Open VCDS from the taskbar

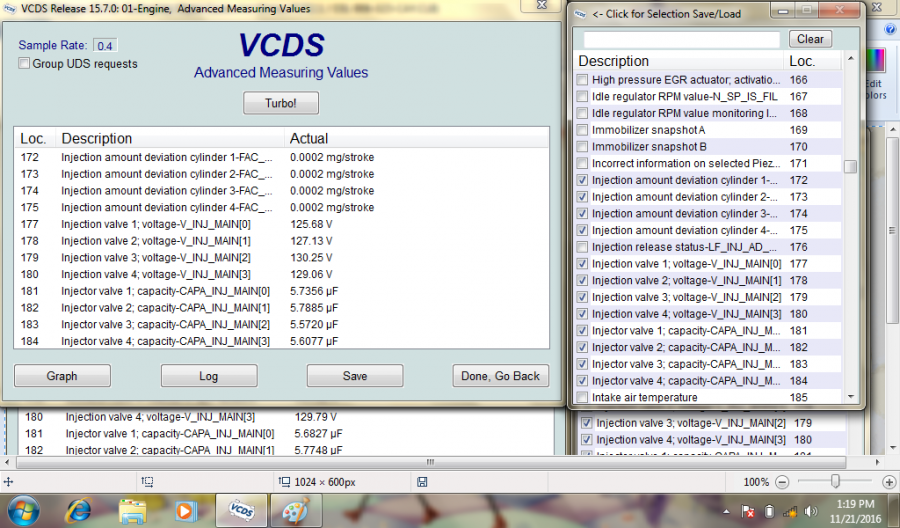tap(241, 510)
